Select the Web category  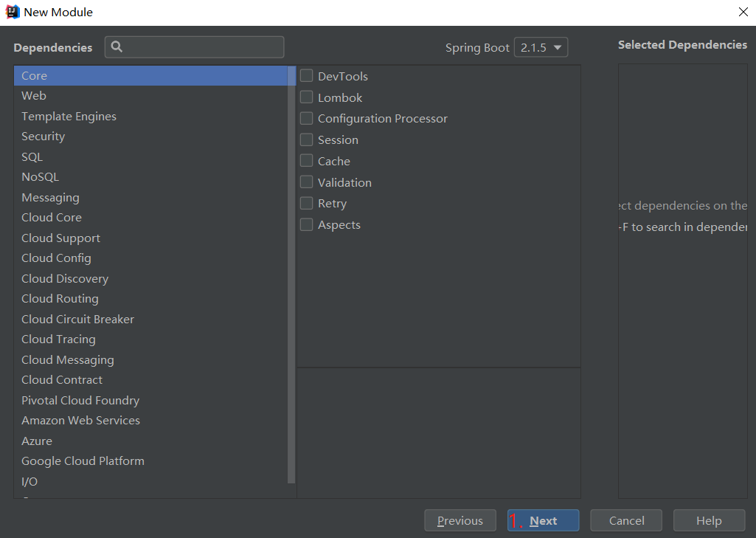tap(34, 96)
